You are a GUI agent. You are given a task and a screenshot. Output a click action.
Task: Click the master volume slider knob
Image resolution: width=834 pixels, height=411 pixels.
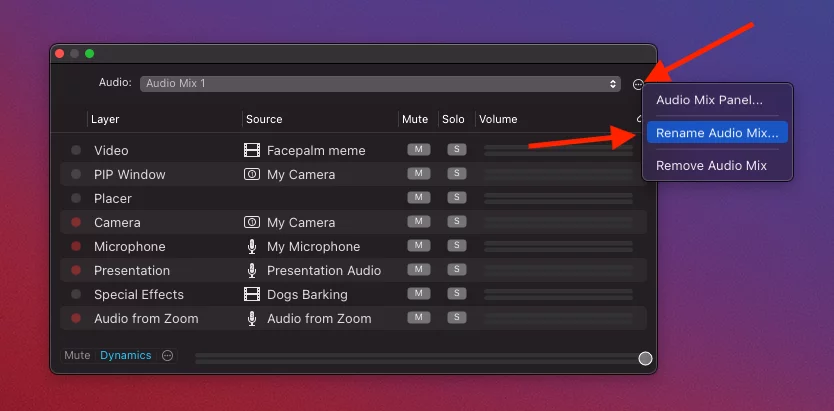coord(645,358)
